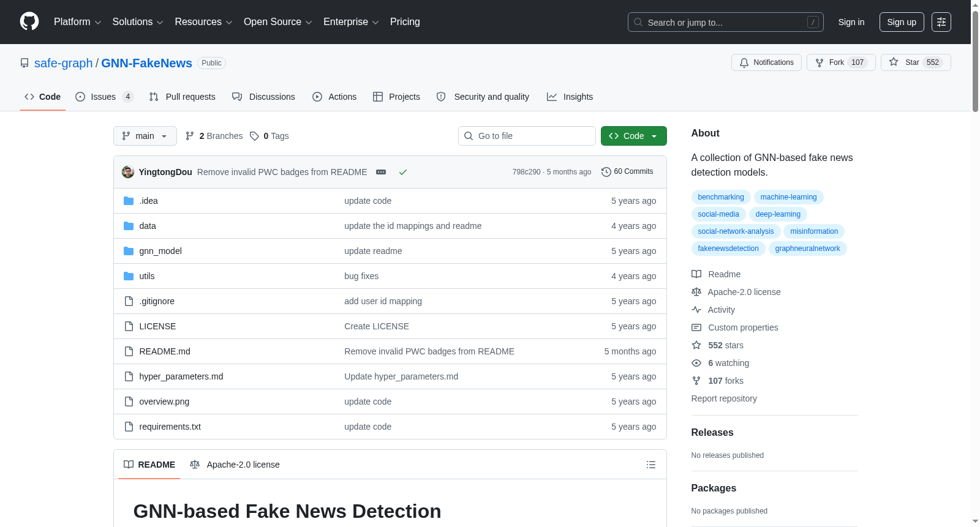Click the requirements.txt file icon

[x=129, y=427]
